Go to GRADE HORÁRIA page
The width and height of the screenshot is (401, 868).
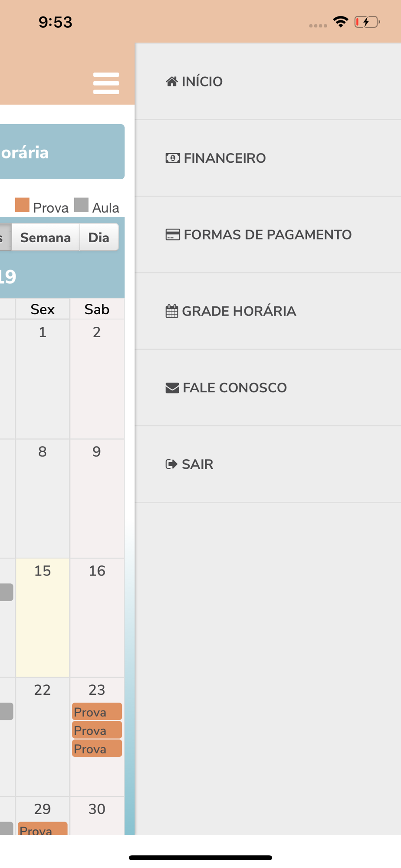pos(239,311)
